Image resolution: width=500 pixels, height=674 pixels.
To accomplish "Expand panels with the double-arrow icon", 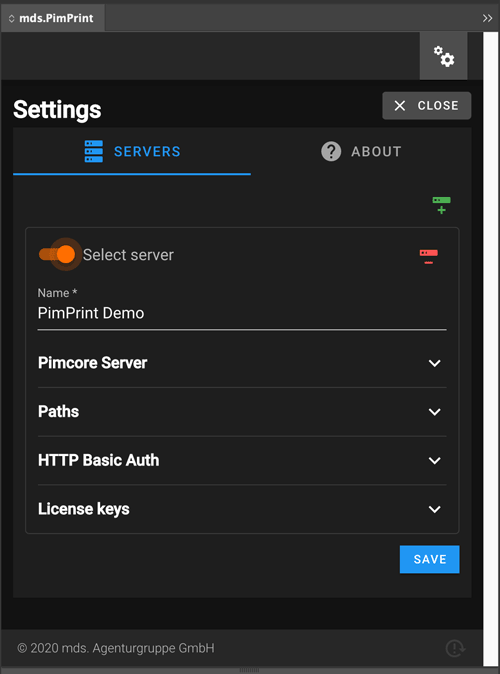I will click(x=487, y=18).
